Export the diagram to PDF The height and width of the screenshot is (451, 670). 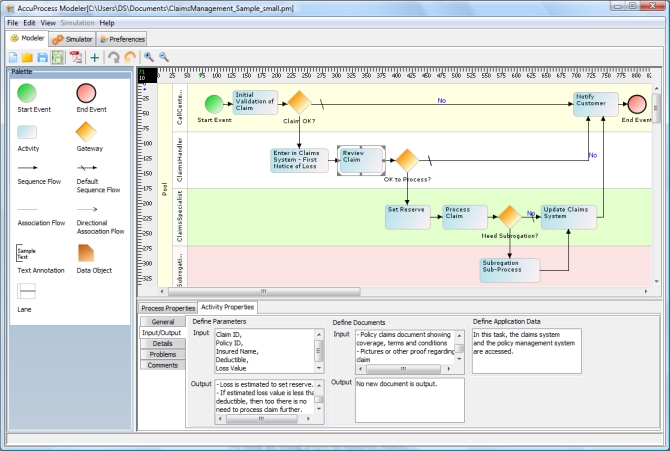76,57
